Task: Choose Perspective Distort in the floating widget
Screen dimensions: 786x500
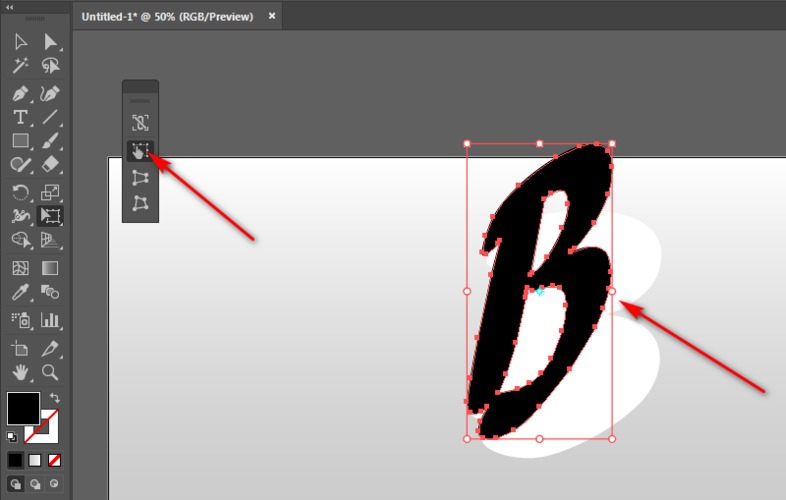Action: click(x=140, y=178)
